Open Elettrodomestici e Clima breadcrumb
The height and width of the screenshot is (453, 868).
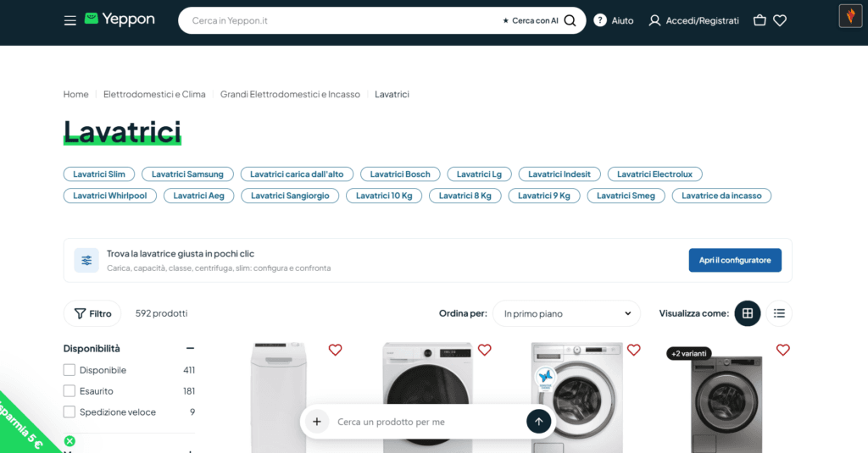point(154,94)
